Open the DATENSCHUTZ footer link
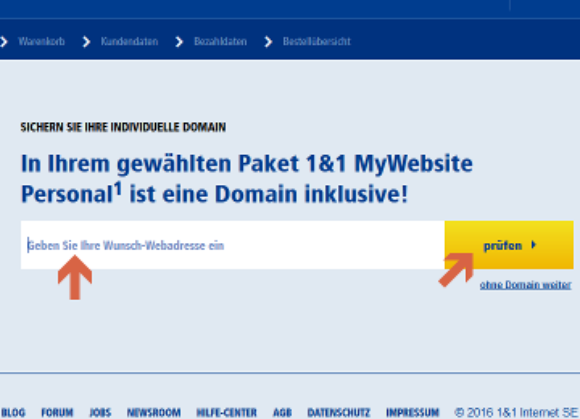 tap(339, 412)
